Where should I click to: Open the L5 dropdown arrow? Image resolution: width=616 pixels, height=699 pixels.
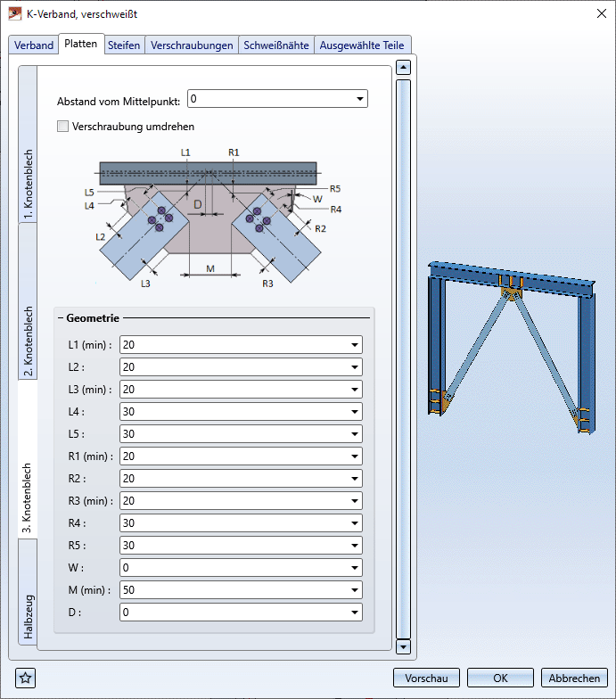coord(355,433)
